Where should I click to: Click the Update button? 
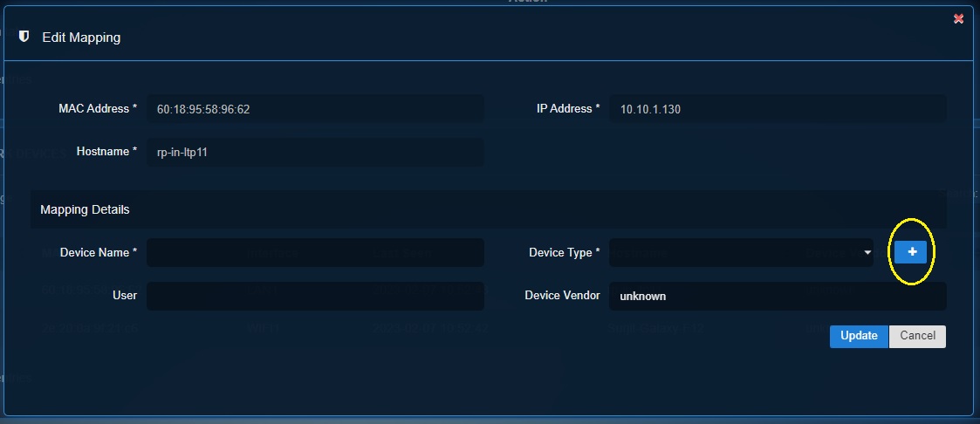(x=859, y=336)
